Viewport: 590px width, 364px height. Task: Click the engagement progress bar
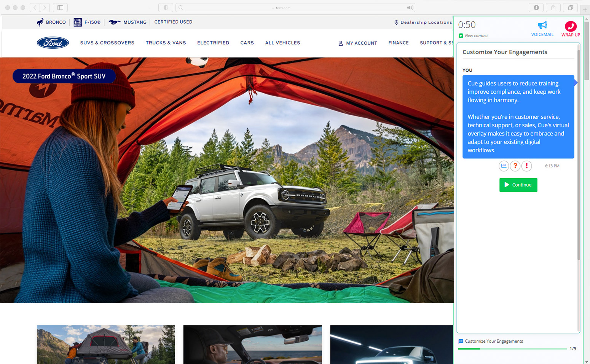(x=512, y=349)
